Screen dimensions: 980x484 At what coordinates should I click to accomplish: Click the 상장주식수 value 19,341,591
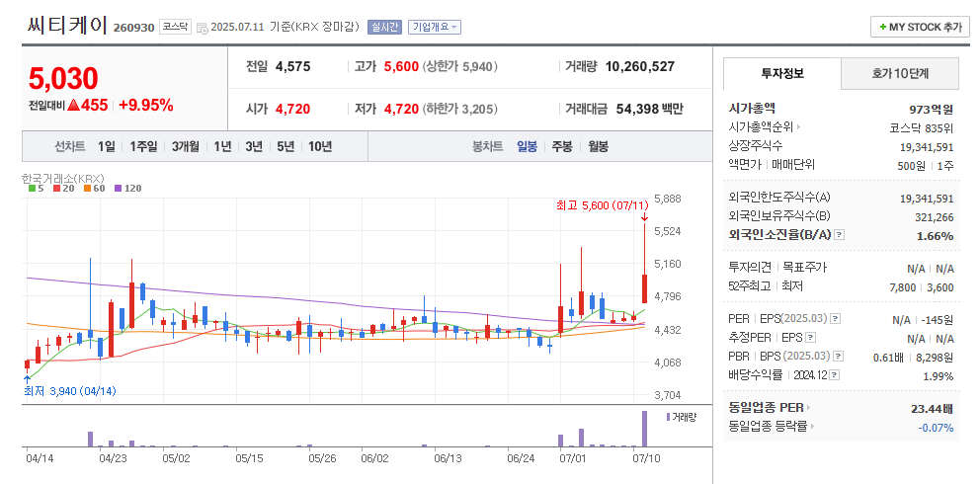927,147
